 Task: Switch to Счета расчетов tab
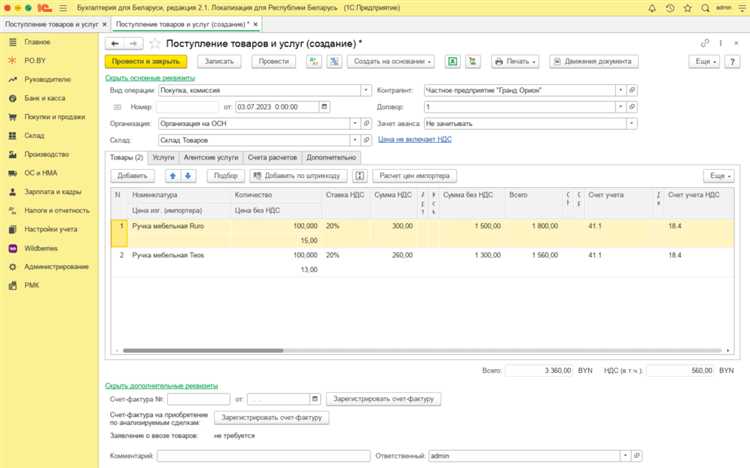272,157
